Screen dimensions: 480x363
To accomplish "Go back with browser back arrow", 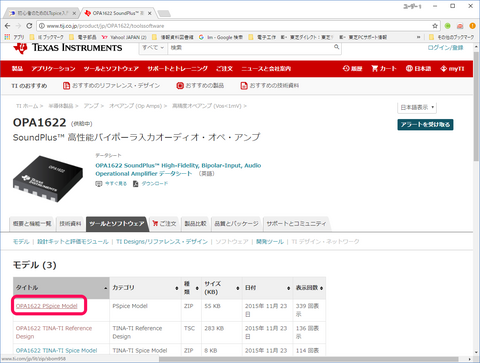I will 8,26.
